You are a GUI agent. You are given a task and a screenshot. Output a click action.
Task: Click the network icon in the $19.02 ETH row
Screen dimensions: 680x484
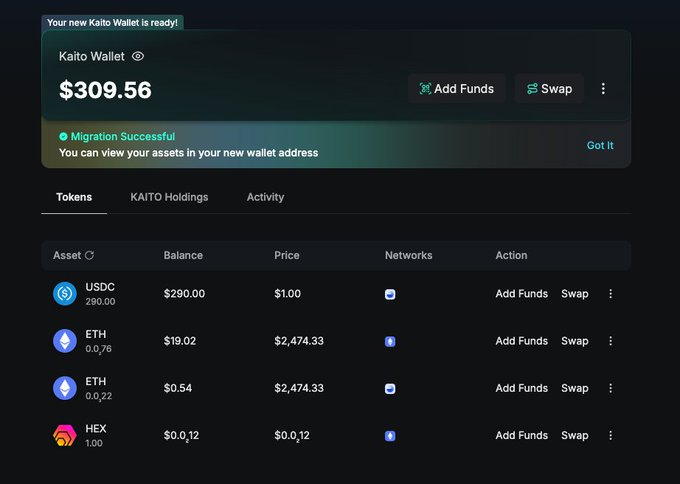coord(390,342)
